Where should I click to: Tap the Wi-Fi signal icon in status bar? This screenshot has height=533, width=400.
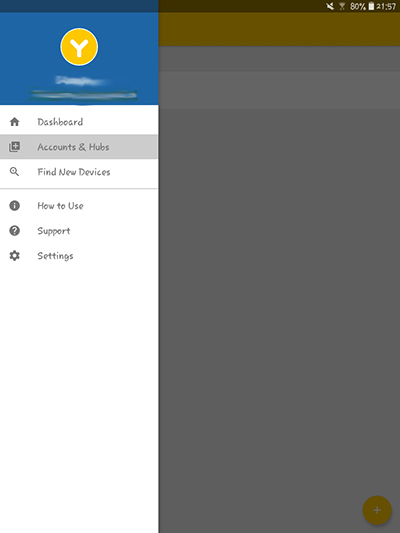click(342, 6)
